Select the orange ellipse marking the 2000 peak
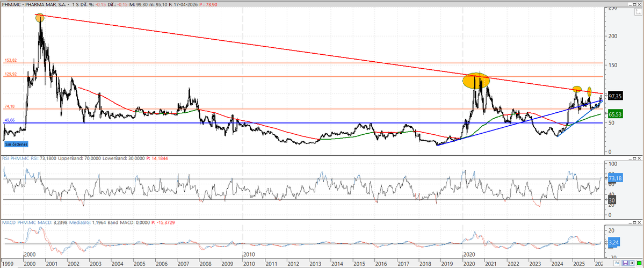644x268 pixels. pyautogui.click(x=39, y=18)
